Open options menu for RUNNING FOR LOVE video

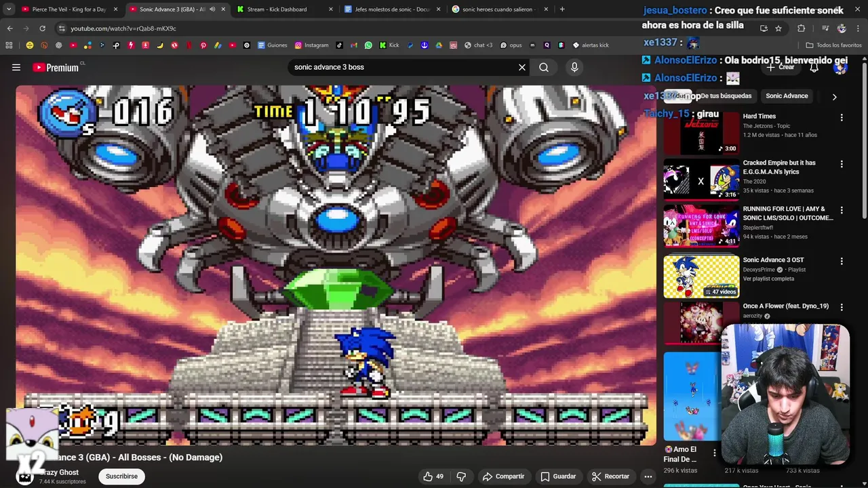842,210
